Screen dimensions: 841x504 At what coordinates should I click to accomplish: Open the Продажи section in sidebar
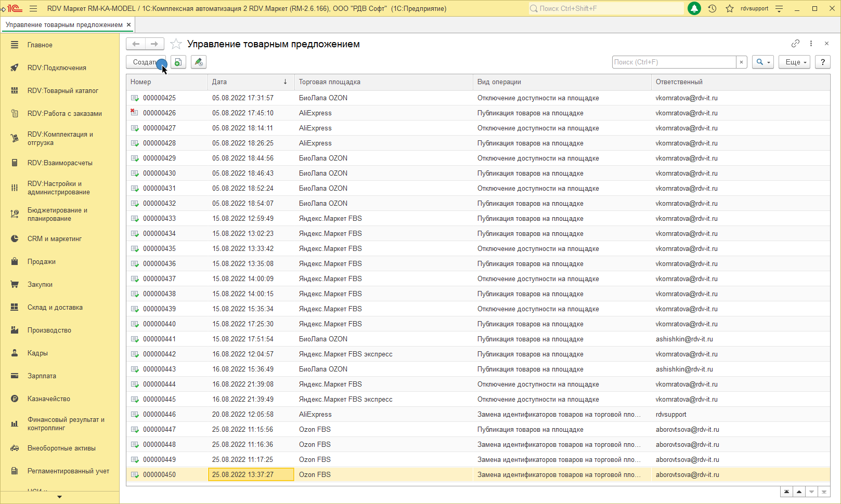coord(42,262)
